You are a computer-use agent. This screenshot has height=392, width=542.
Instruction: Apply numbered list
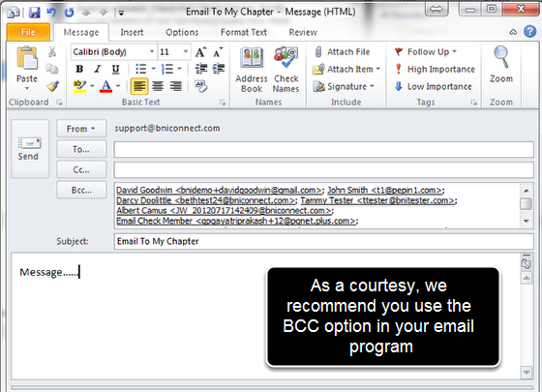[167, 69]
